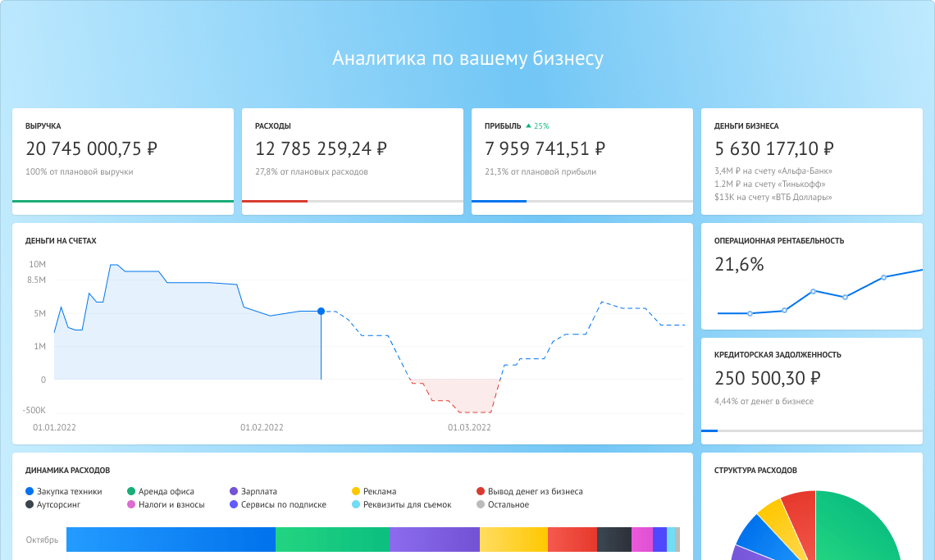Click the ВТБ Доллары account line
Viewport: 935px width, 560px height.
[773, 198]
